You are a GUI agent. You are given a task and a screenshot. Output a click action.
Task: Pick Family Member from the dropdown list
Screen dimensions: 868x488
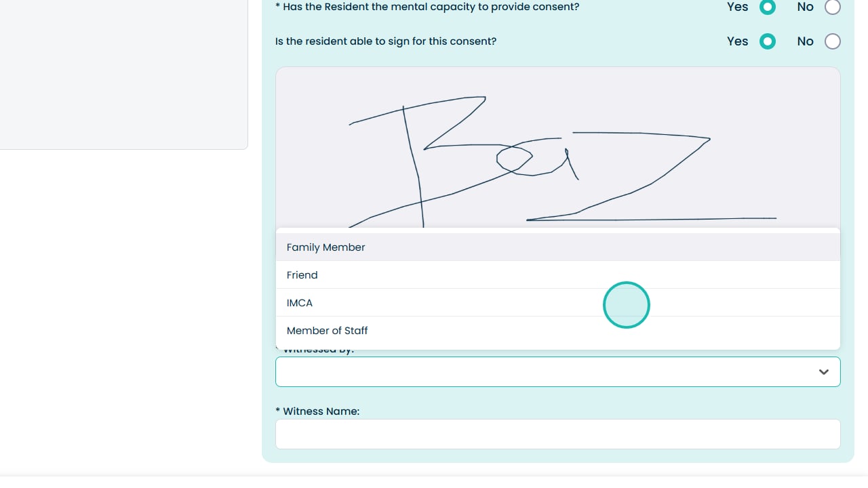[325, 247]
